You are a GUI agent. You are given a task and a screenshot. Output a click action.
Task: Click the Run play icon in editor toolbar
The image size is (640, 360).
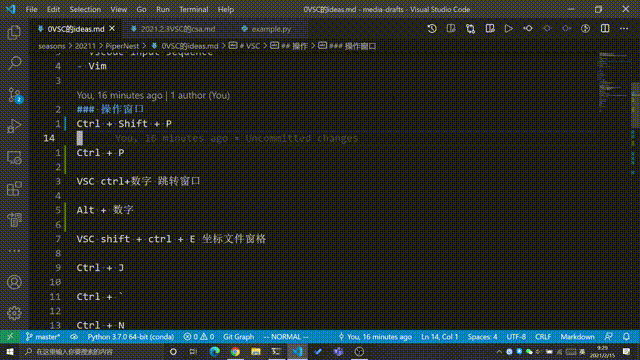(508, 29)
